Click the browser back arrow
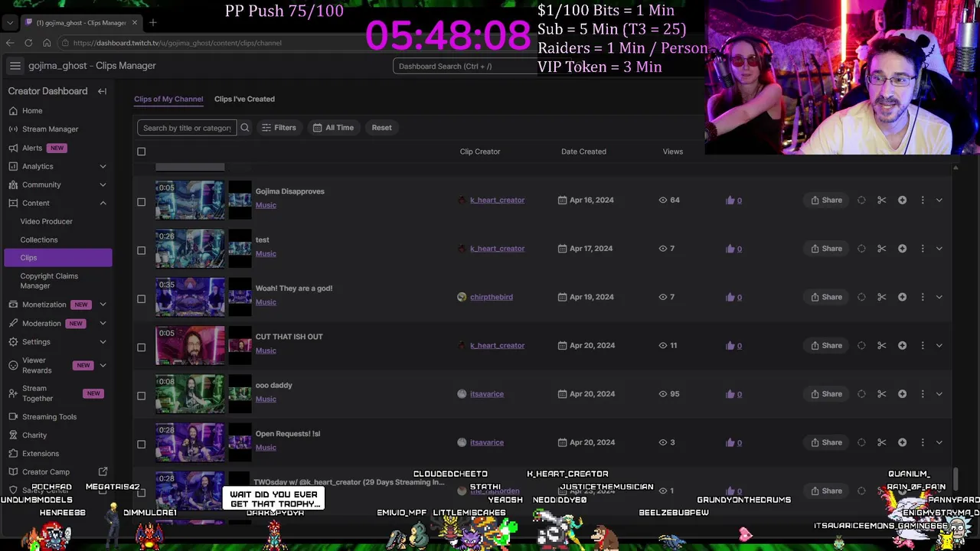The width and height of the screenshot is (980, 551). pyautogui.click(x=10, y=43)
